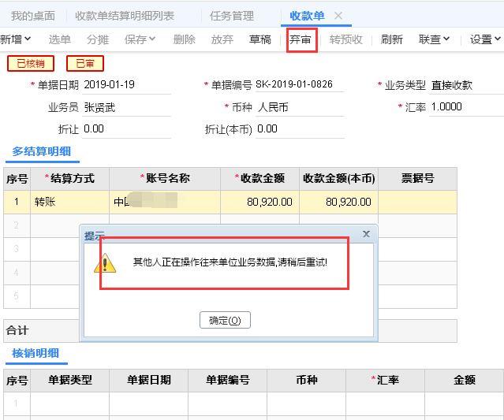Click the 单据类型 column header

coord(69,381)
